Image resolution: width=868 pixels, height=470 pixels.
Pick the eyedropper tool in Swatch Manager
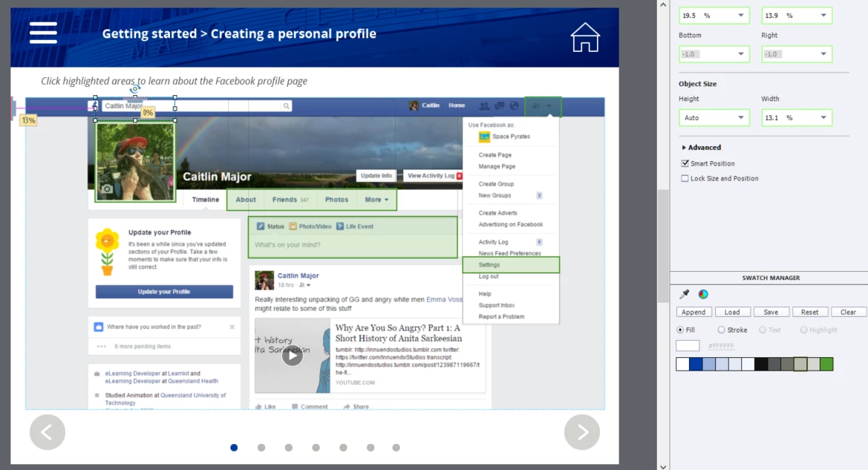pos(685,294)
